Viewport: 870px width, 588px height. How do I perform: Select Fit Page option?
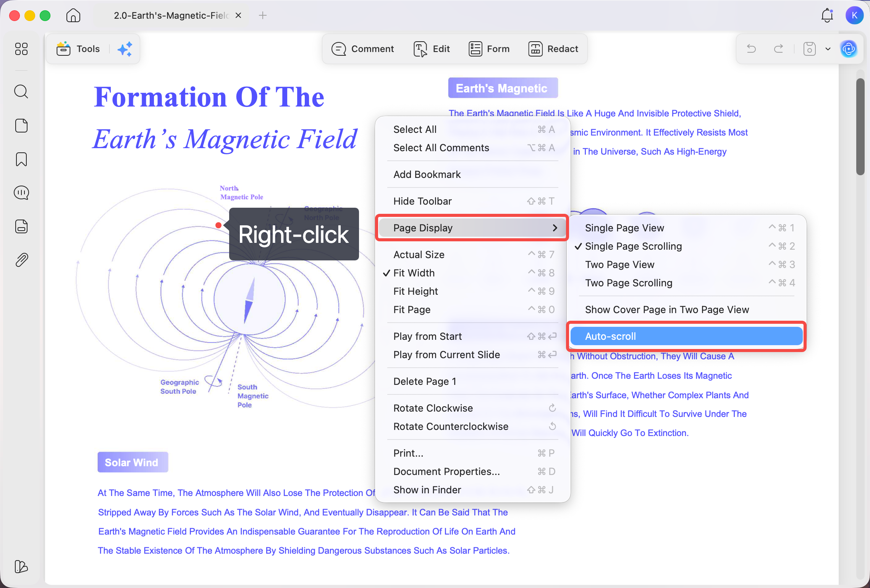(x=473, y=310)
